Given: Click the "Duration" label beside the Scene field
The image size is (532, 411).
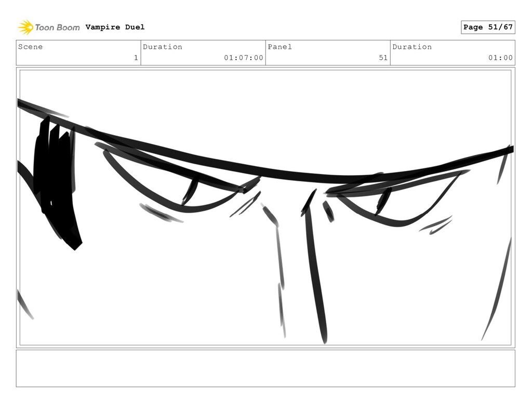Looking at the screenshot, I should pos(163,47).
